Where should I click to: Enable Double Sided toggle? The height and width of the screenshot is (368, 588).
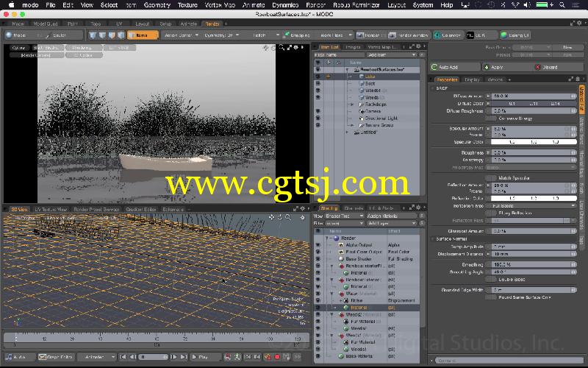coord(491,280)
